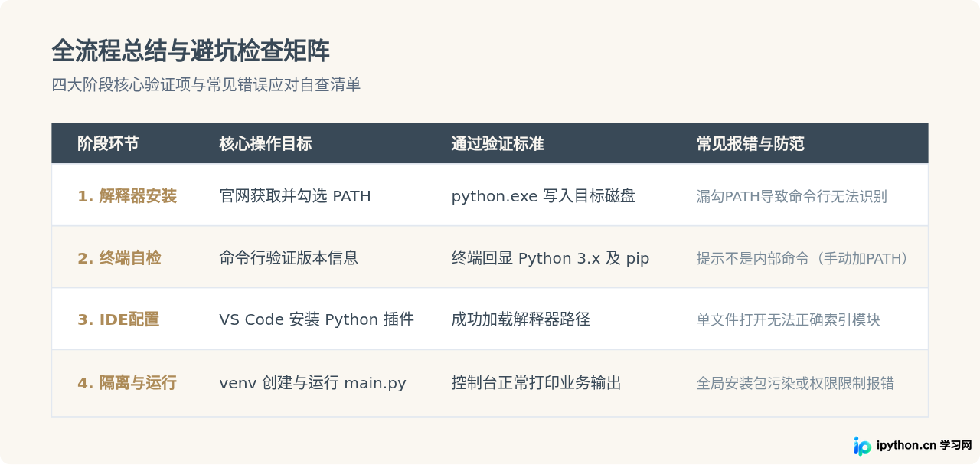The height and width of the screenshot is (465, 980).
Task: Click the 'ipython.cn 学习网' text
Action: tap(924, 446)
